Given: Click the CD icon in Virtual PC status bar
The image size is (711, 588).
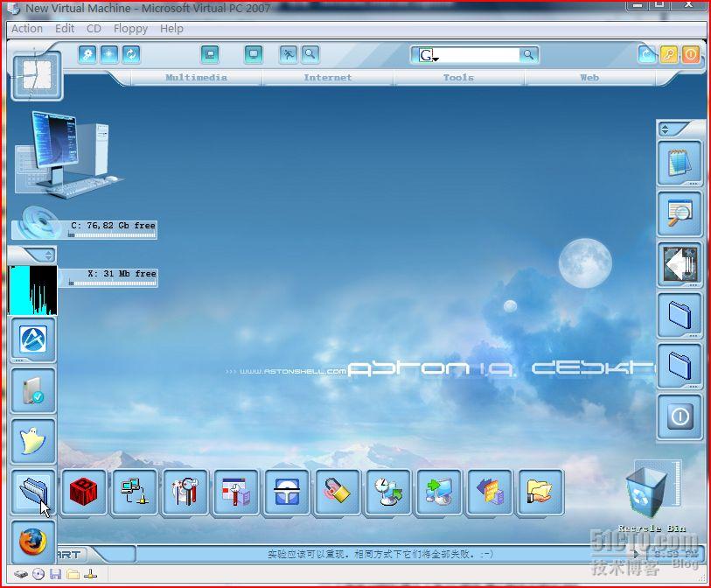Looking at the screenshot, I should click(x=38, y=574).
